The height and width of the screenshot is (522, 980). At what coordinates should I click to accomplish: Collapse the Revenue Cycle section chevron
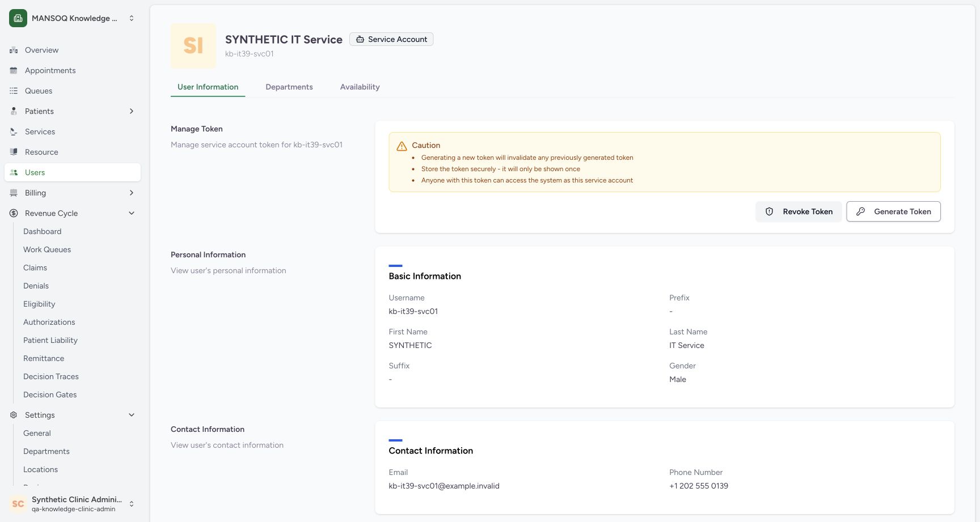click(132, 213)
